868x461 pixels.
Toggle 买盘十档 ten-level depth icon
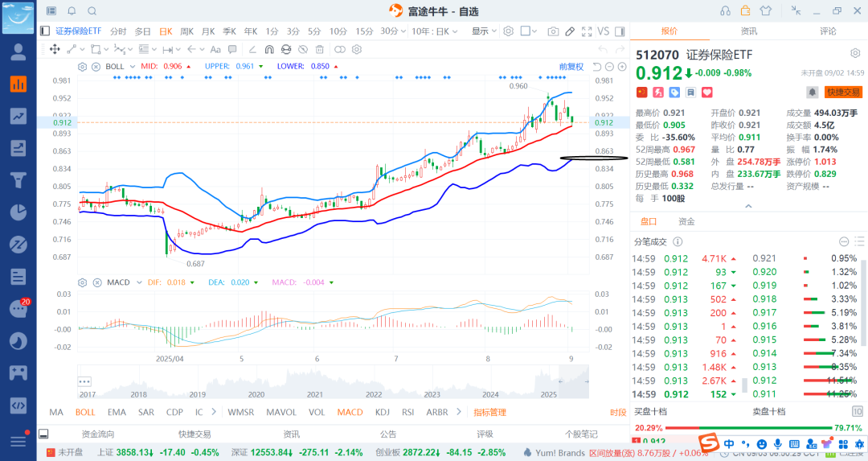[x=858, y=411]
